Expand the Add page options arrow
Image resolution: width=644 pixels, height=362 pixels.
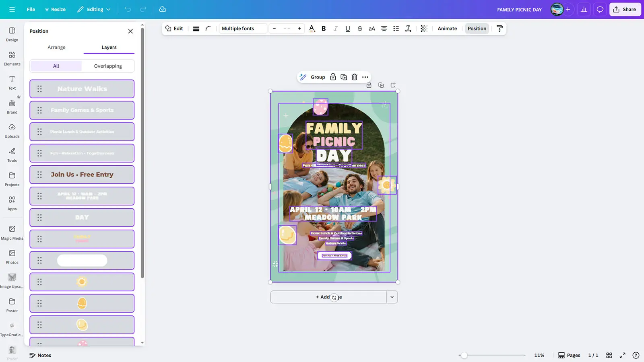[x=392, y=297]
